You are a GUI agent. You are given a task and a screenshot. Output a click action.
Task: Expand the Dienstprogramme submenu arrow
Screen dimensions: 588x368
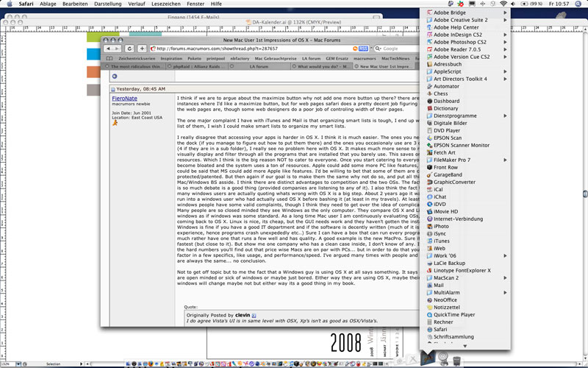pyautogui.click(x=505, y=116)
